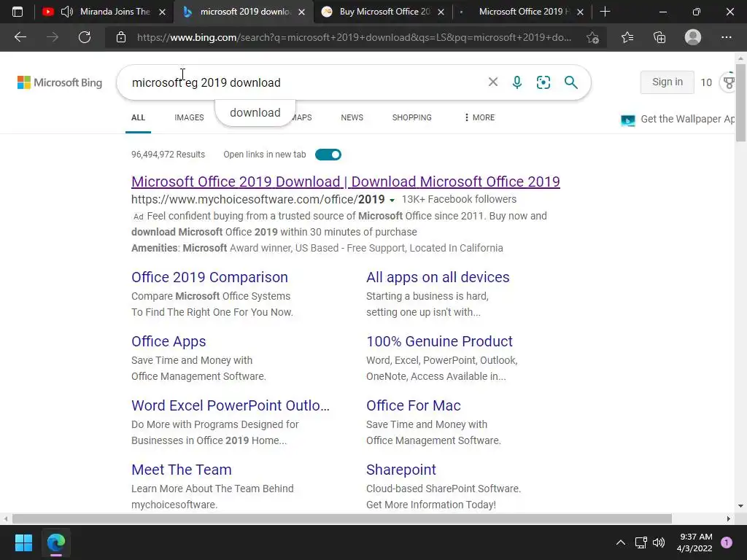Viewport: 747px width, 560px height.
Task: Close the microsoft 2019 download tab
Action: click(301, 12)
